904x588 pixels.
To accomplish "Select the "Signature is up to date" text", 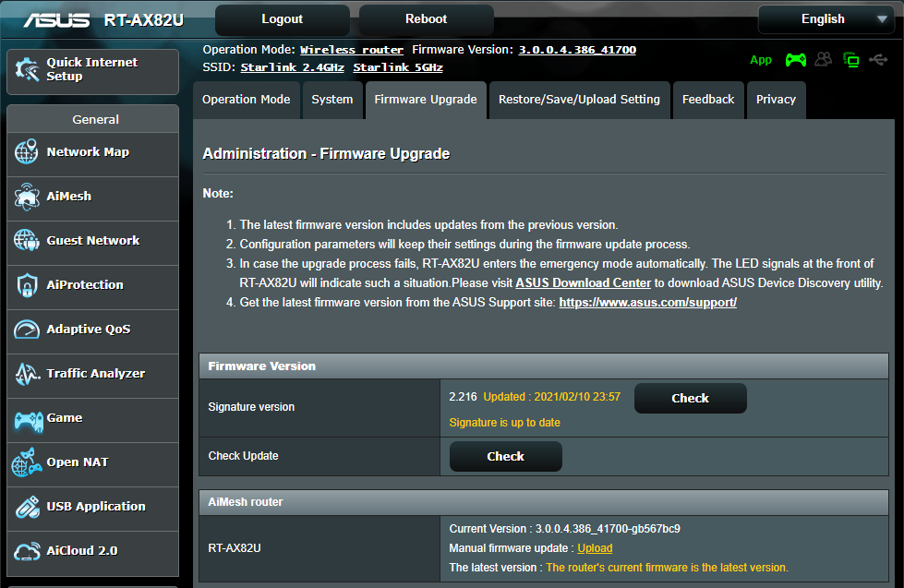I will coord(504,423).
